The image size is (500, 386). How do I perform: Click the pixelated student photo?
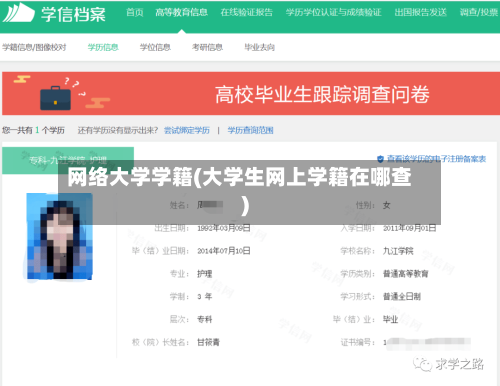tap(59, 236)
